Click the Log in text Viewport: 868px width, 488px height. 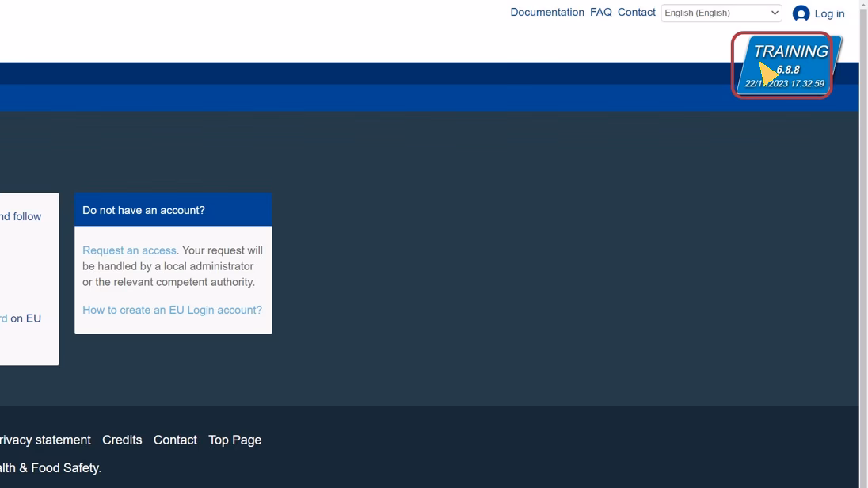click(x=828, y=13)
